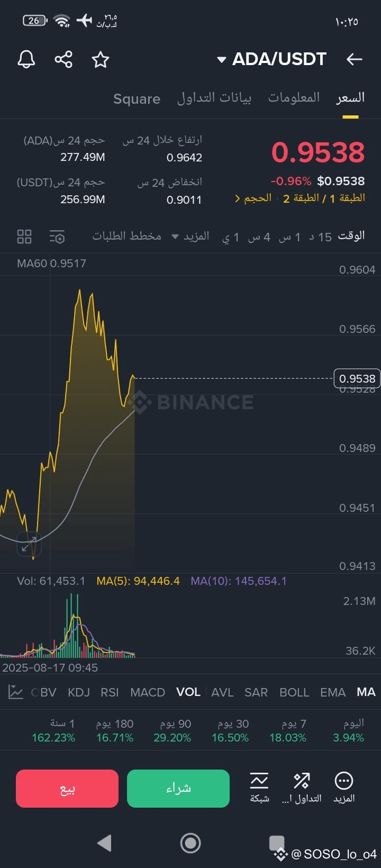Image resolution: width=381 pixels, height=868 pixels.
Task: Open the ADA/USDT pair selector dropdown
Action: pos(272,59)
